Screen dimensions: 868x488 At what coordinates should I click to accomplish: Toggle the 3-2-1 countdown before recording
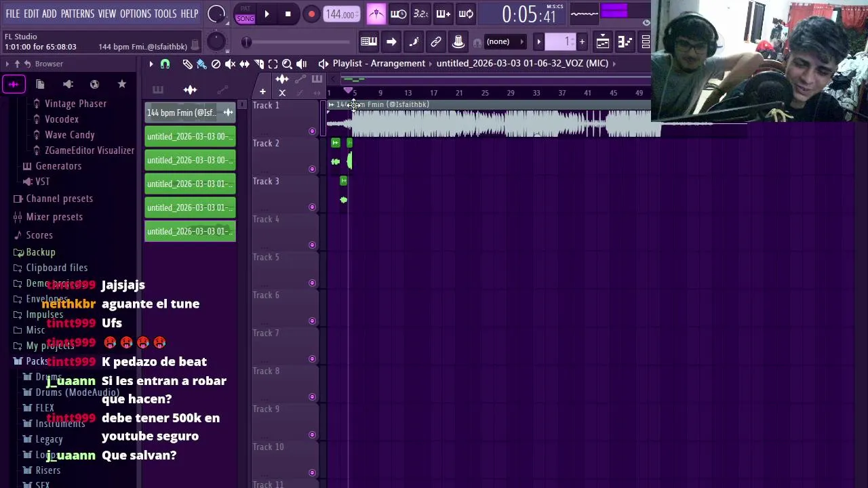[x=420, y=14]
